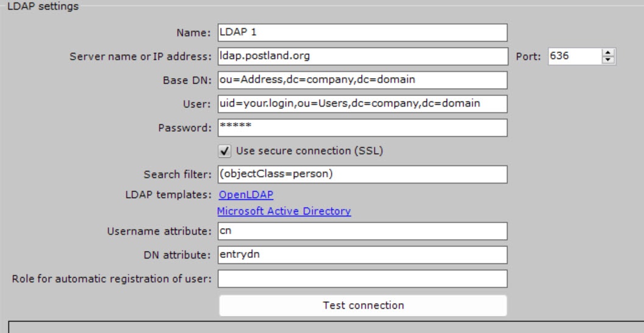Image resolution: width=644 pixels, height=333 pixels.
Task: Click the 'Use secure connection (SSL)' label text
Action: pyautogui.click(x=309, y=151)
